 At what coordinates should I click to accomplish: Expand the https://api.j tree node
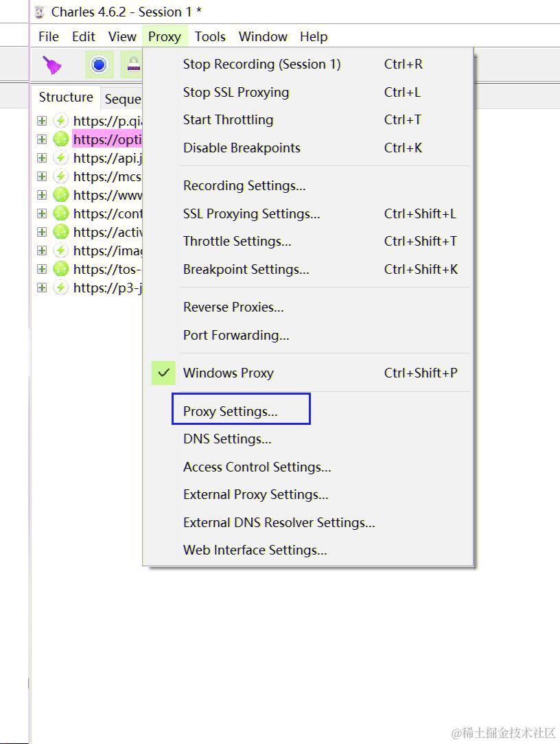pyautogui.click(x=42, y=158)
